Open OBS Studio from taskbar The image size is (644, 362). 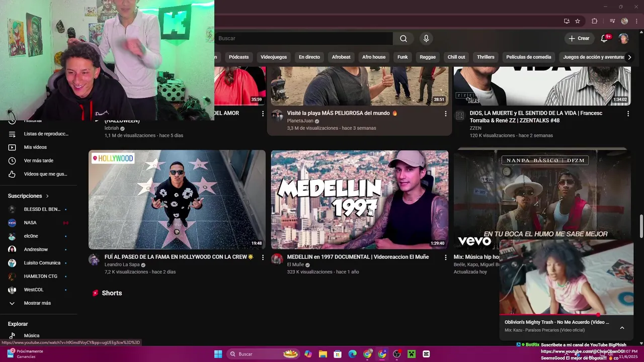coord(397,354)
